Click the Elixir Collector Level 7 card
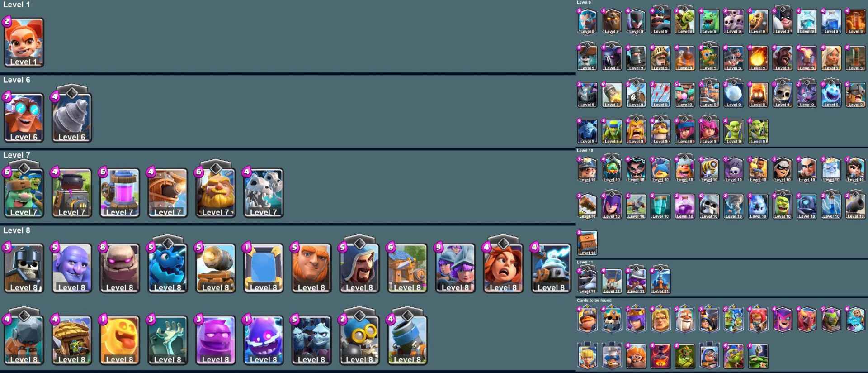The image size is (868, 373). (119, 193)
